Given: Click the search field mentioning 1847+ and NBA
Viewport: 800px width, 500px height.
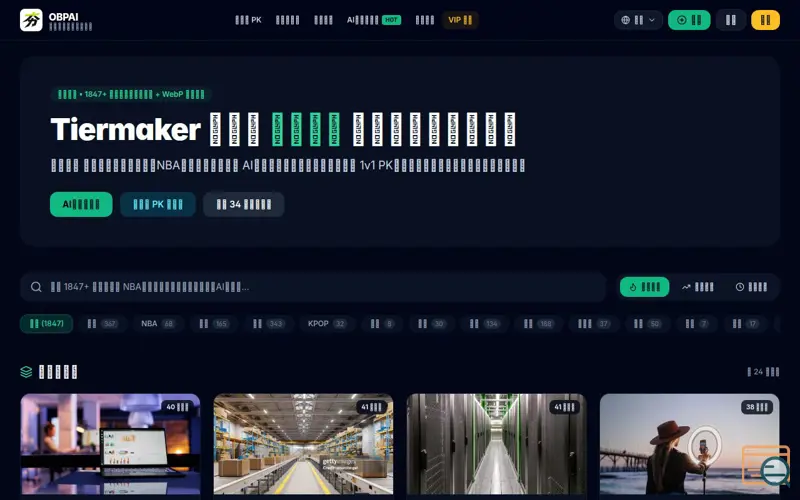Looking at the screenshot, I should click(x=313, y=287).
